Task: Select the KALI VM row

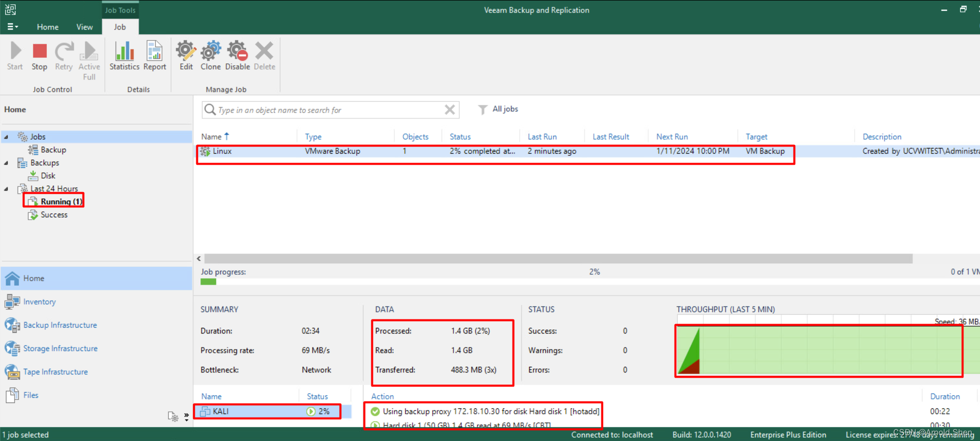Action: point(273,411)
